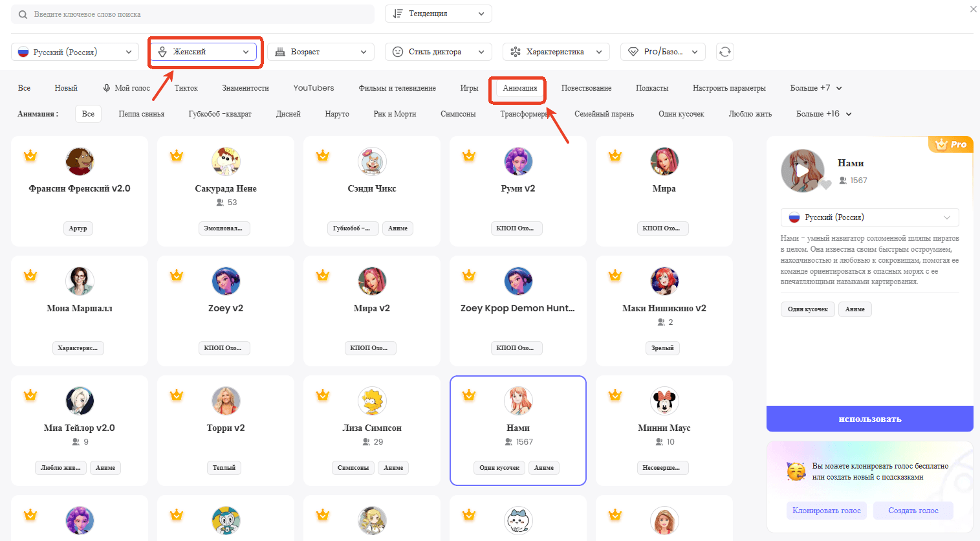980x541 pixels.
Task: Open the Тенденция sort dropdown
Action: (438, 14)
